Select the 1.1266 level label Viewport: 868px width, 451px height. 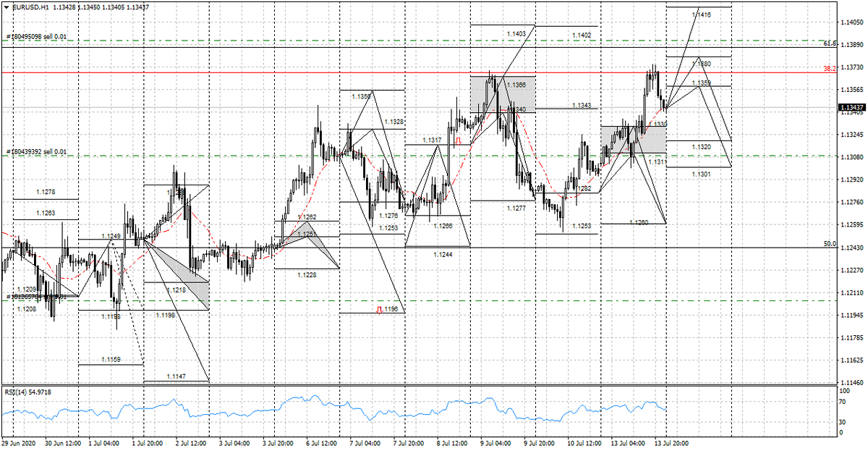tap(443, 226)
